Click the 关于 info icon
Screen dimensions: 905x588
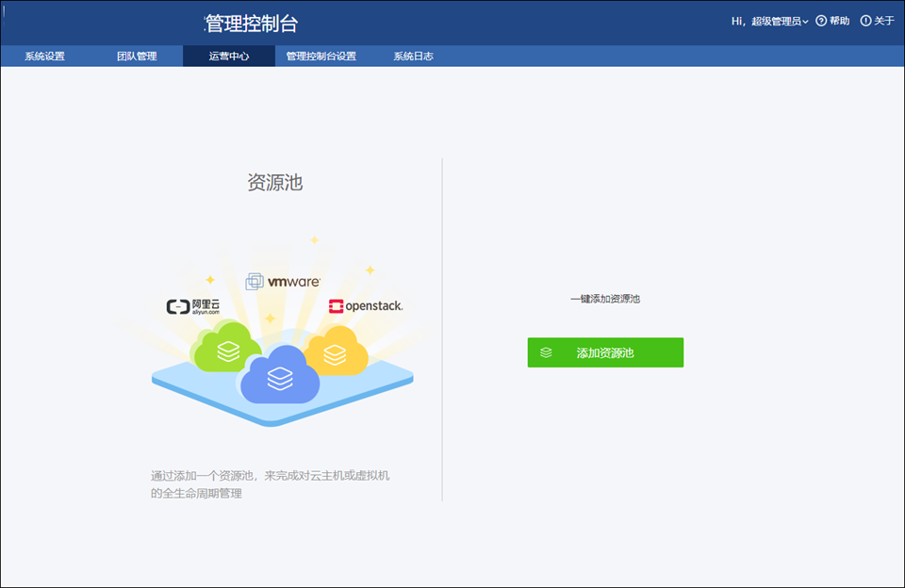(864, 21)
